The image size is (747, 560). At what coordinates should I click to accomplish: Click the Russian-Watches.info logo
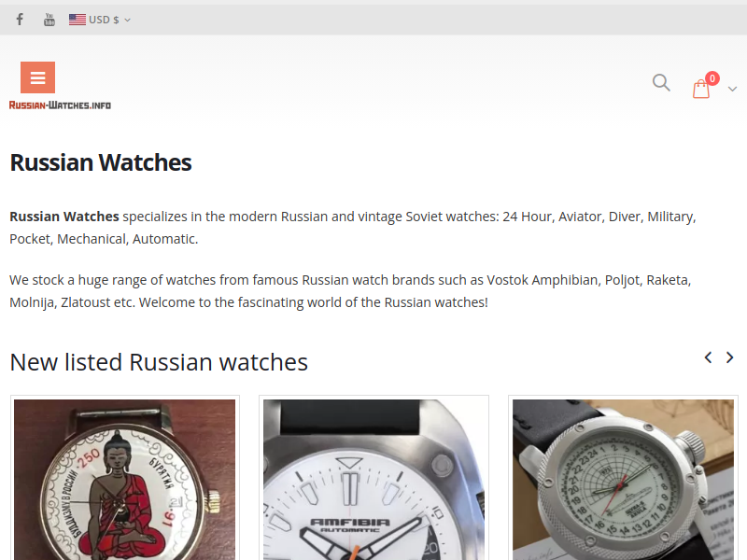tap(60, 105)
